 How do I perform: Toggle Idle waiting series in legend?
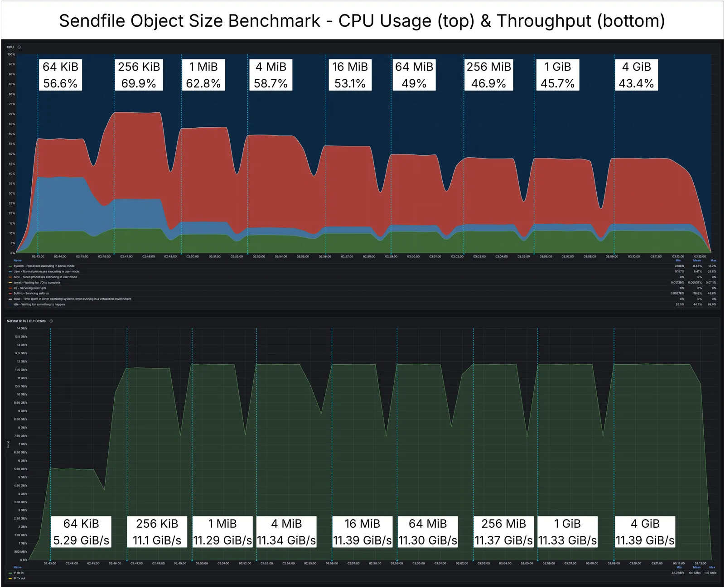39,304
